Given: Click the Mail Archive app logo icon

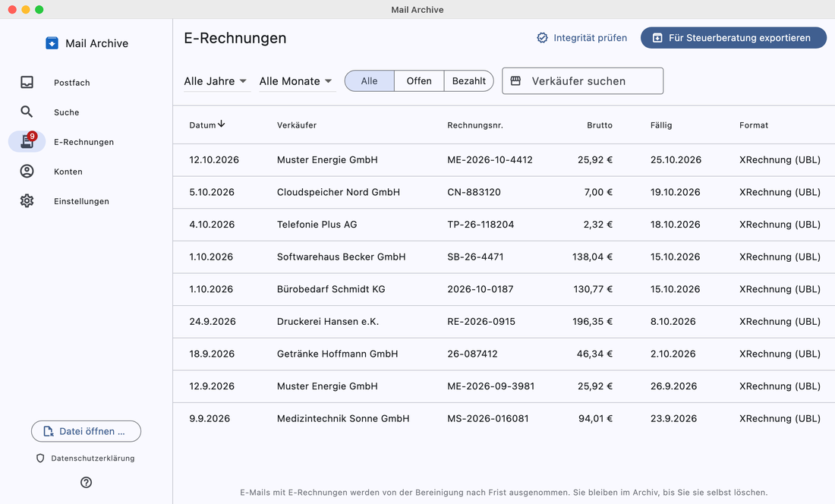Looking at the screenshot, I should 52,43.
